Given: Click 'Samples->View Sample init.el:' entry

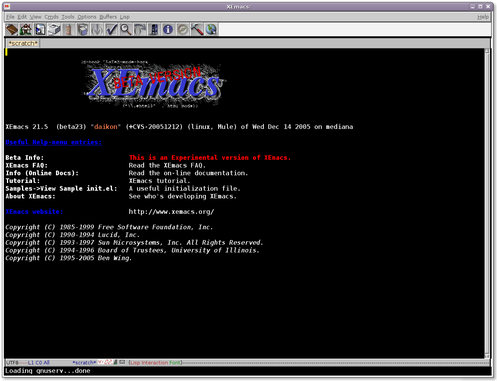Looking at the screenshot, I should (61, 188).
